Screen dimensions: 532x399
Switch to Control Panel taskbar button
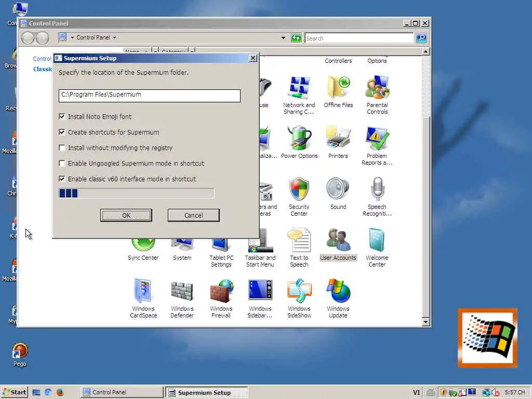122,392
